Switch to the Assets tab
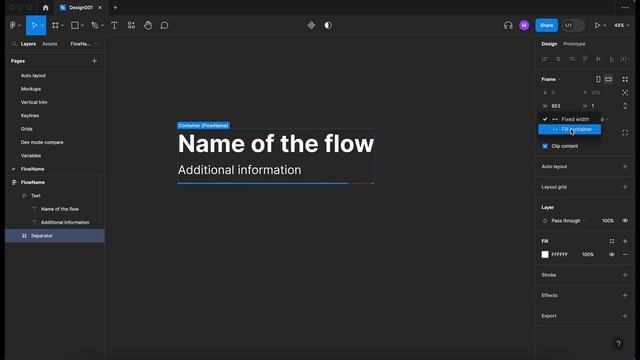This screenshot has width=640, height=360. pyautogui.click(x=50, y=44)
